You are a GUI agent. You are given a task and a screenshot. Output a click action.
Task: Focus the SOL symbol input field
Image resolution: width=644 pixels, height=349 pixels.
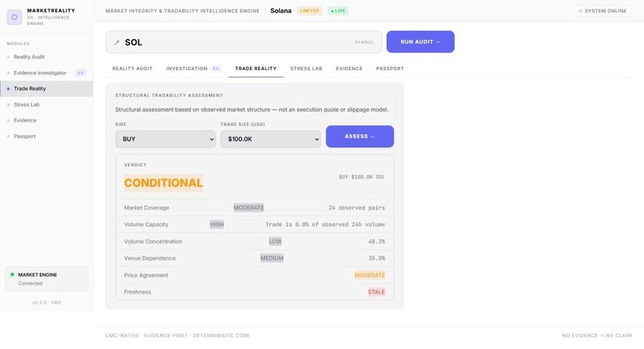[x=244, y=42]
